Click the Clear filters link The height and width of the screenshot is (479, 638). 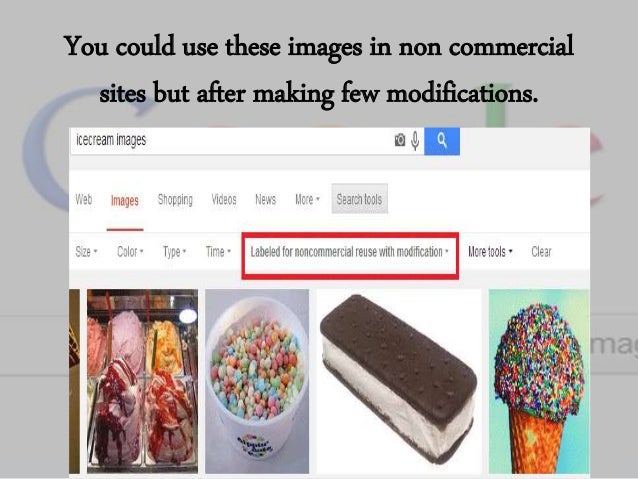[541, 252]
